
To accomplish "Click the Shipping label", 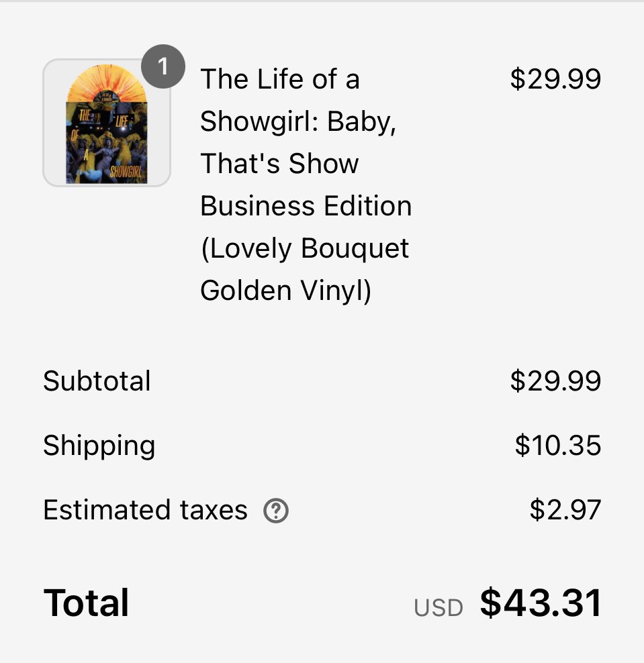I will (x=99, y=446).
